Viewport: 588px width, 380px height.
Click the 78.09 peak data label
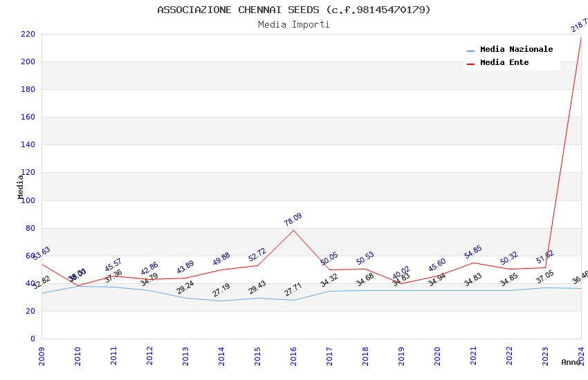[293, 220]
